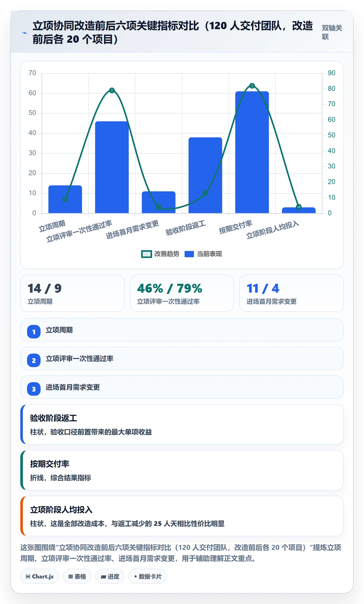Image resolution: width=364 pixels, height=604 pixels.
Task: Click the line peak point at 按期交付率
Action: 252,86
